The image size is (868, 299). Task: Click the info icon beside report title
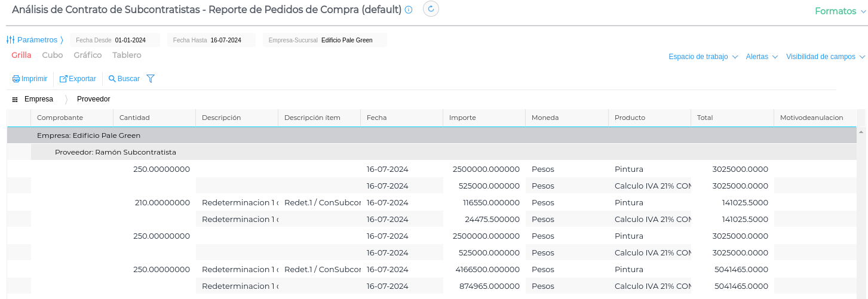pyautogui.click(x=409, y=10)
